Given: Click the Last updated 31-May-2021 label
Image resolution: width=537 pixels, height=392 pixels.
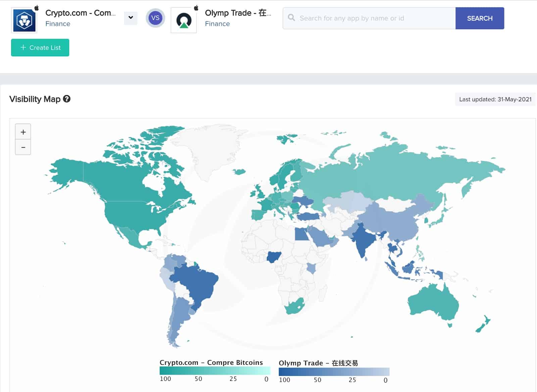Looking at the screenshot, I should [495, 99].
